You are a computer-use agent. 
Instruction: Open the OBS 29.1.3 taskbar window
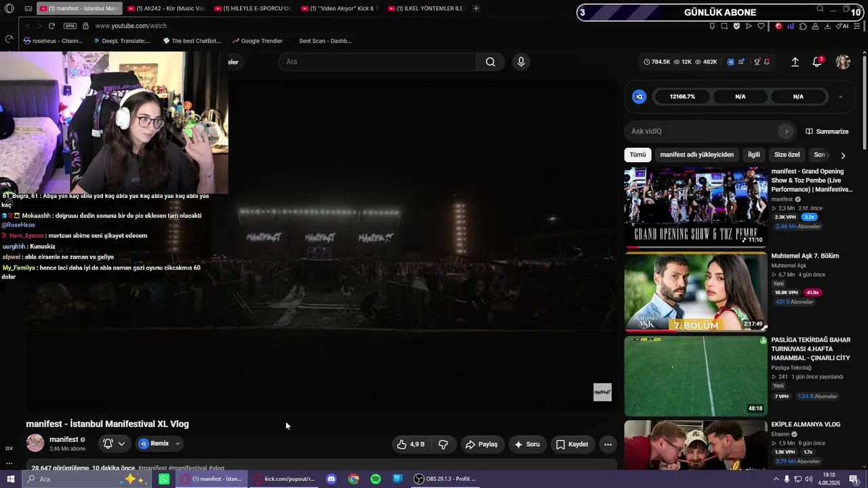tap(446, 479)
